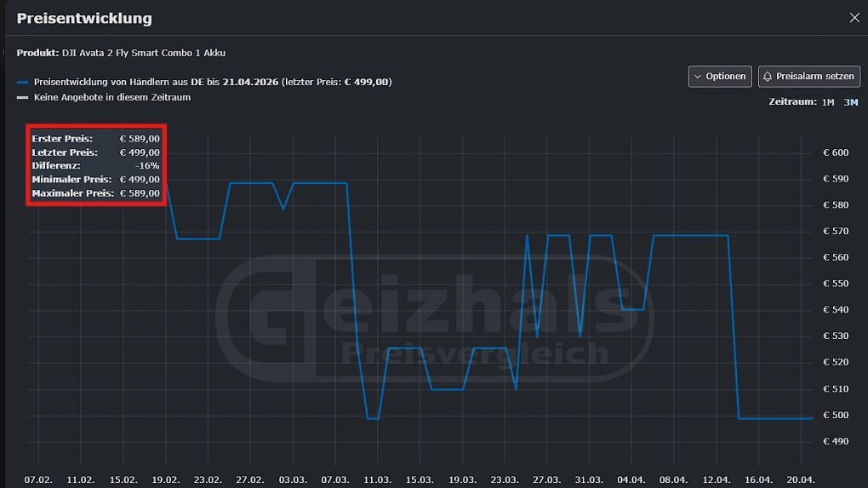This screenshot has width=868, height=488.
Task: Click the Letzter Preis € 499,00 value in stats box
Action: point(140,152)
